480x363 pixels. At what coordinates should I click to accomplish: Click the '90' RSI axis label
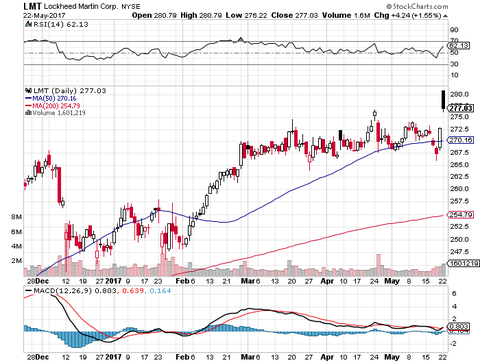coord(454,30)
